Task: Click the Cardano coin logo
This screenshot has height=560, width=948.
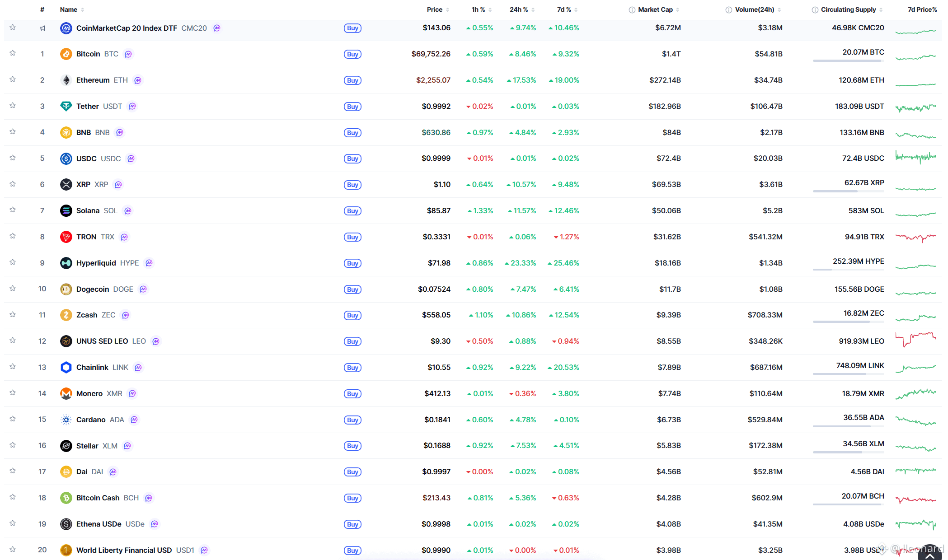Action: pos(66,420)
